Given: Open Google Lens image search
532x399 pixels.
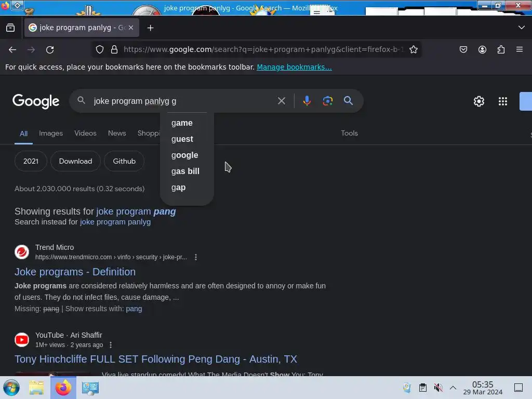Looking at the screenshot, I should click(x=327, y=101).
